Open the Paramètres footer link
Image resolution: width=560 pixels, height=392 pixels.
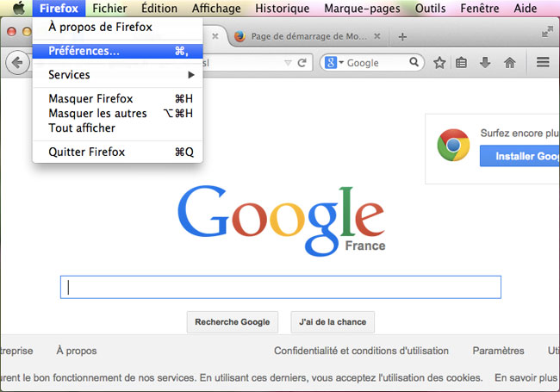tap(498, 351)
